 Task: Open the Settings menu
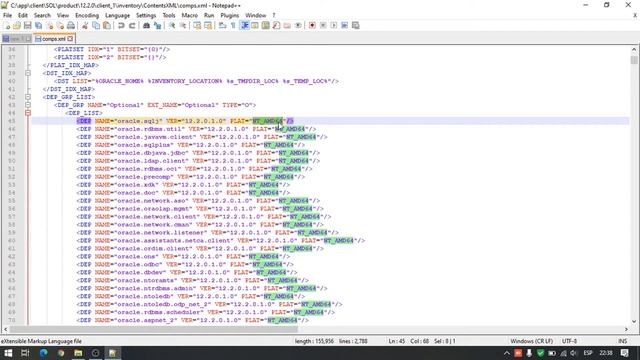coord(146,15)
